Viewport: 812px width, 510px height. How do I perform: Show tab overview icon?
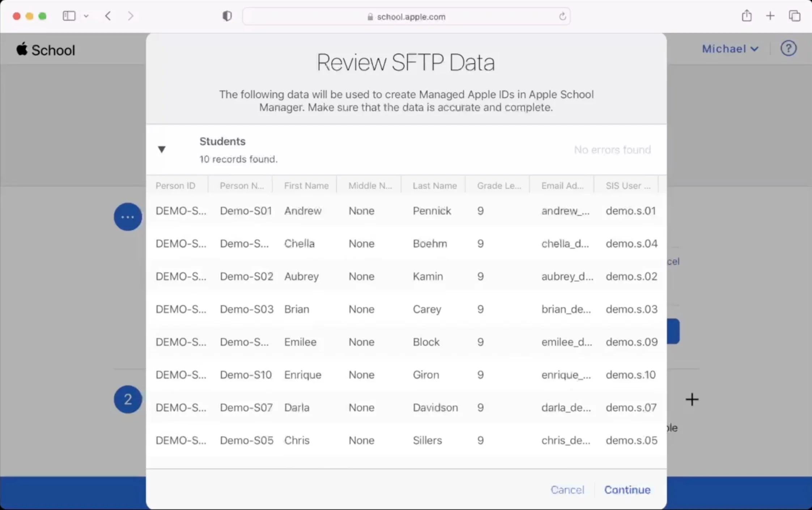pos(794,16)
